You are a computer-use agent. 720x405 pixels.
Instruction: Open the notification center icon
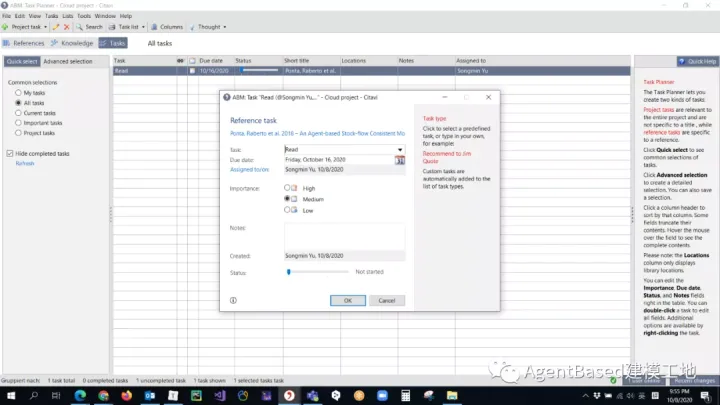(x=705, y=395)
